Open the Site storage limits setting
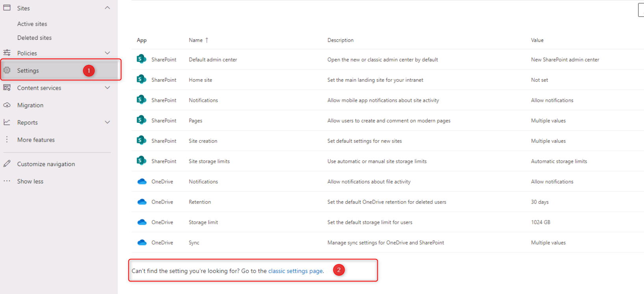 pos(209,161)
